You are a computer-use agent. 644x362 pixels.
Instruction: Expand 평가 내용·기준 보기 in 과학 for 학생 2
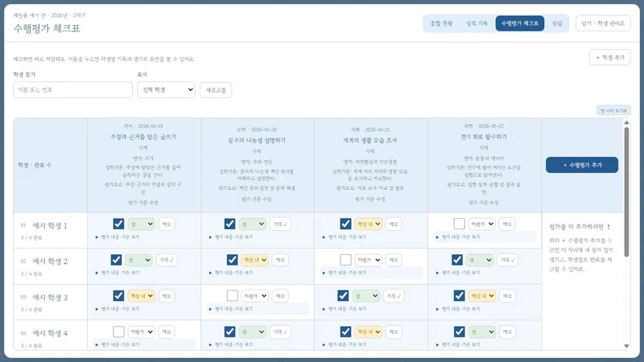(458, 273)
